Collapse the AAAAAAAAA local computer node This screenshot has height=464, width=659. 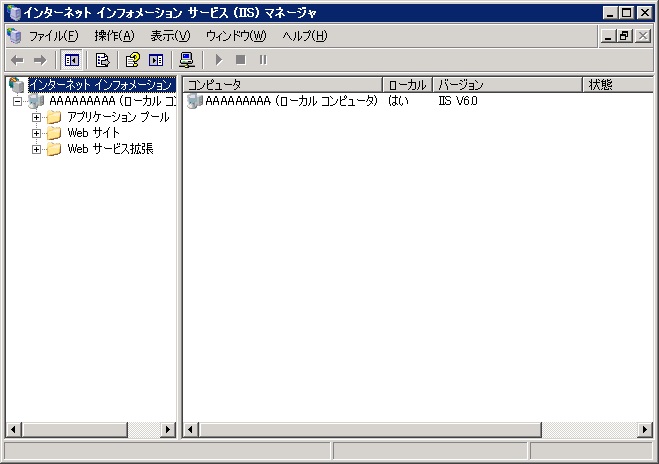(17, 101)
